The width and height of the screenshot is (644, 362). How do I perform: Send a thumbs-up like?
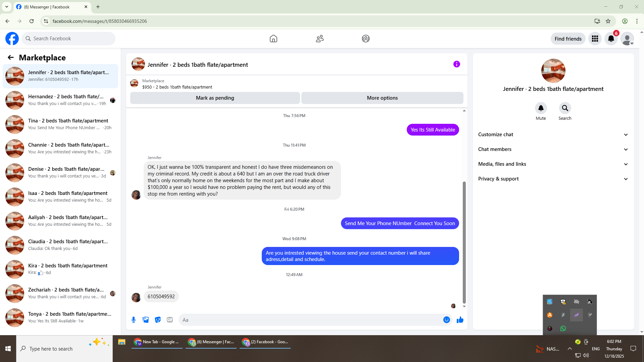click(460, 320)
